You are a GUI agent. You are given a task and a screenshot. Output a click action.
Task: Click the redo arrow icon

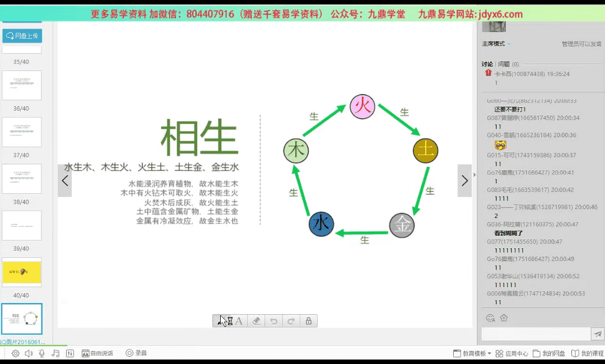[291, 321]
